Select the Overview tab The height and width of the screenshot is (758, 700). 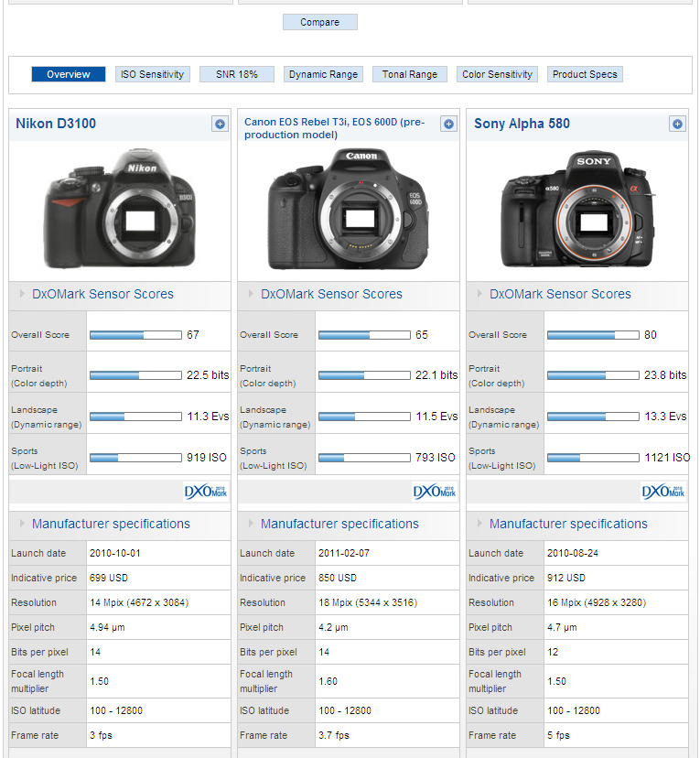tap(69, 75)
